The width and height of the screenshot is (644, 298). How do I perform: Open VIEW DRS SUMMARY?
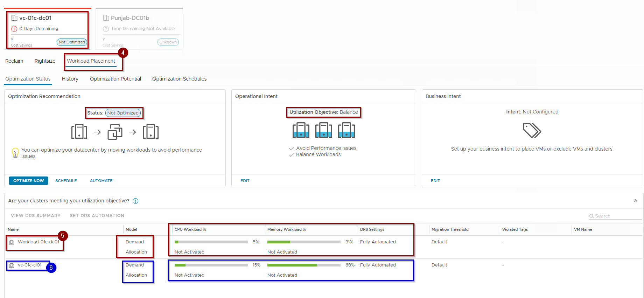pos(36,216)
